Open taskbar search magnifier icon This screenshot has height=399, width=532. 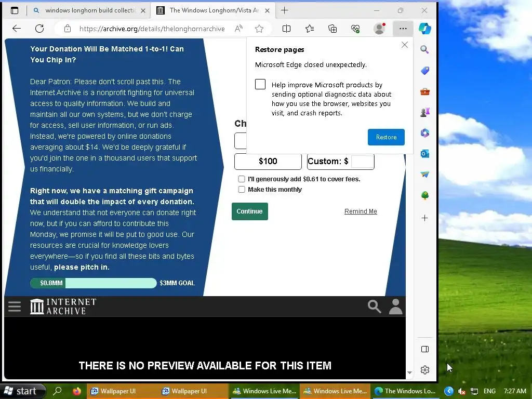click(x=58, y=391)
